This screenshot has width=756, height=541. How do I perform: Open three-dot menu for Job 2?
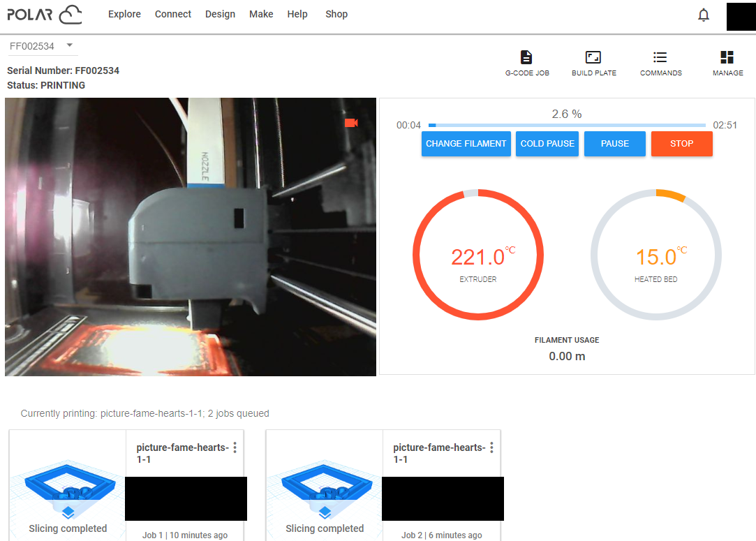click(x=491, y=447)
